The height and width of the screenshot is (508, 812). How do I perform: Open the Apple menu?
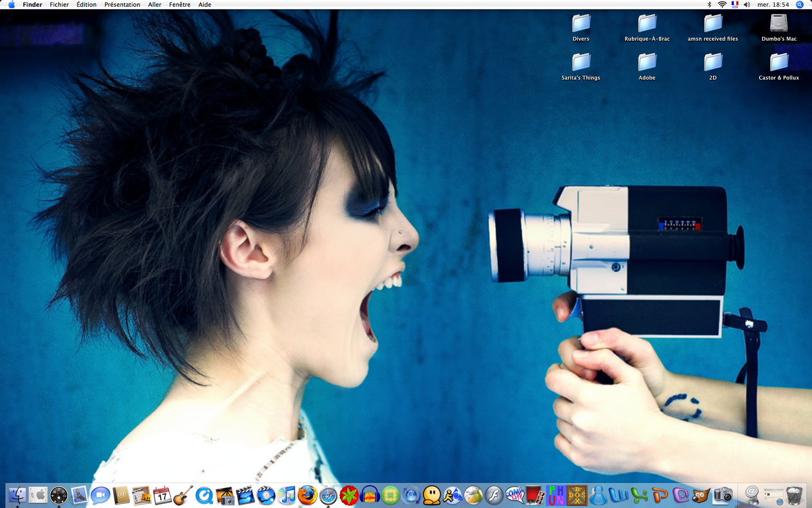[11, 5]
